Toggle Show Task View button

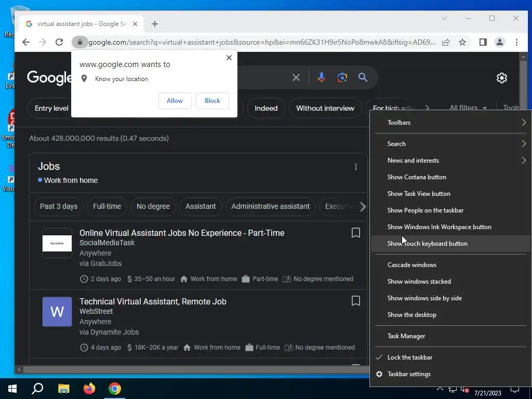(x=450, y=194)
